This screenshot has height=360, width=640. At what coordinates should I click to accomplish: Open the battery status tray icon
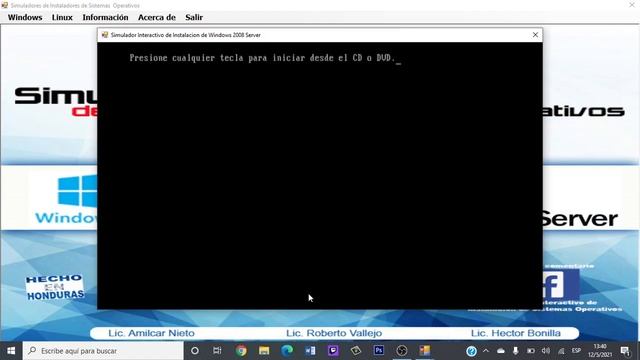tap(531, 351)
